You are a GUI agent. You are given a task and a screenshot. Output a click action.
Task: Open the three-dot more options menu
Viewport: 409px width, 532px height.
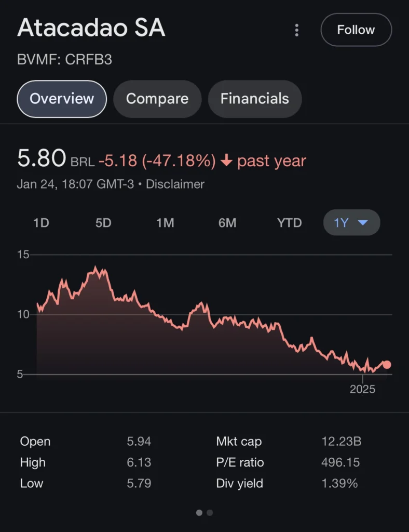297,30
